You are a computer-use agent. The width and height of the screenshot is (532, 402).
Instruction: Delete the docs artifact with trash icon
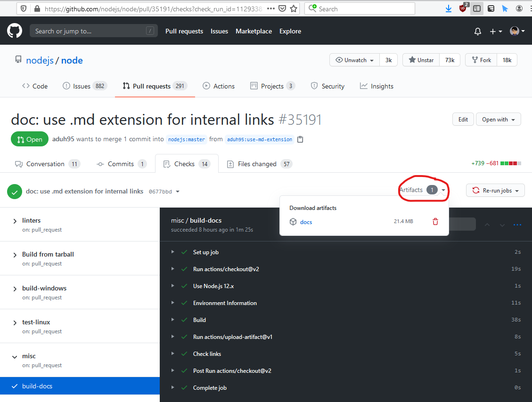pos(435,222)
